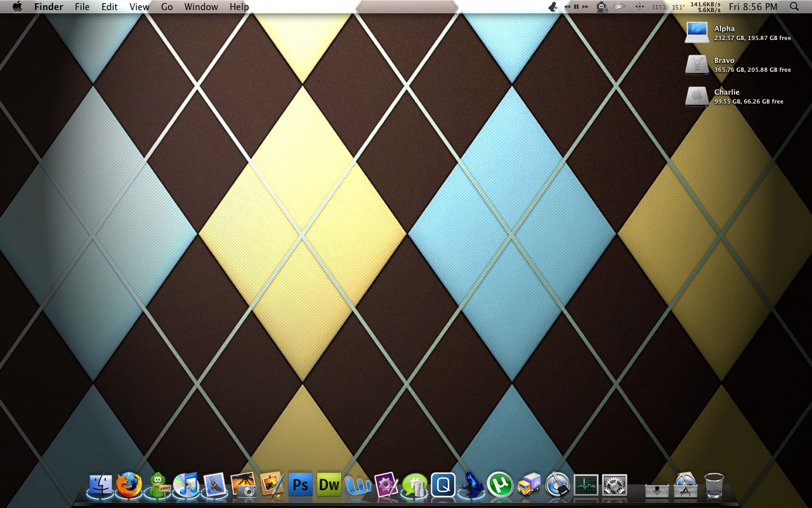Open Mail stamp icon in dock
This screenshot has width=812, height=508.
[x=215, y=485]
